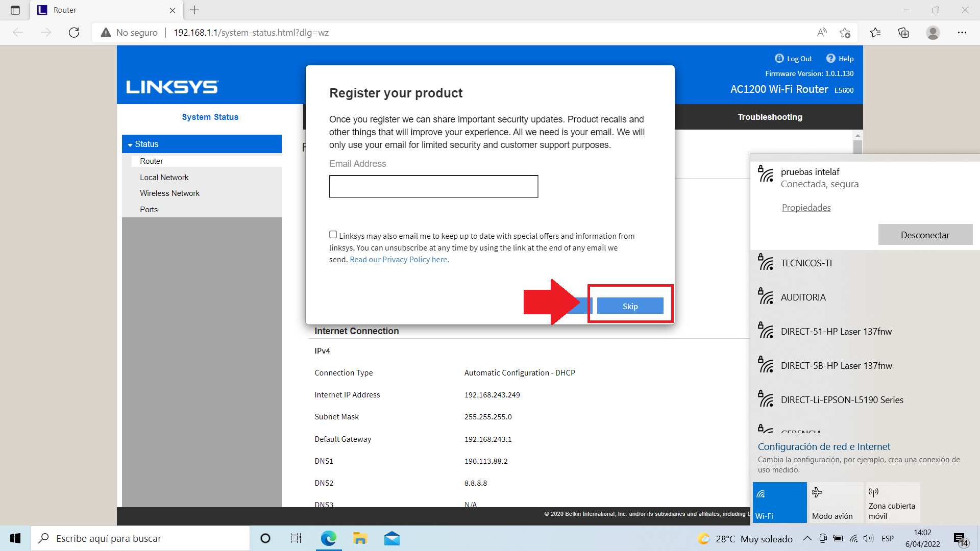The height and width of the screenshot is (551, 980).
Task: Open the browser Collections icon
Action: pyautogui.click(x=903, y=33)
